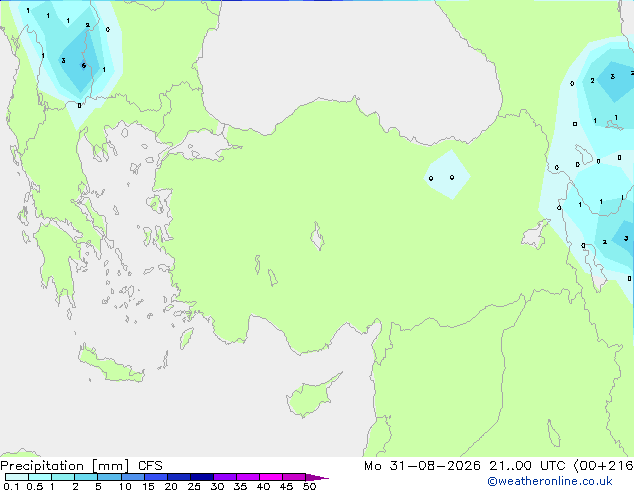Select the 0.5–1 mm legend color box

[40, 477]
